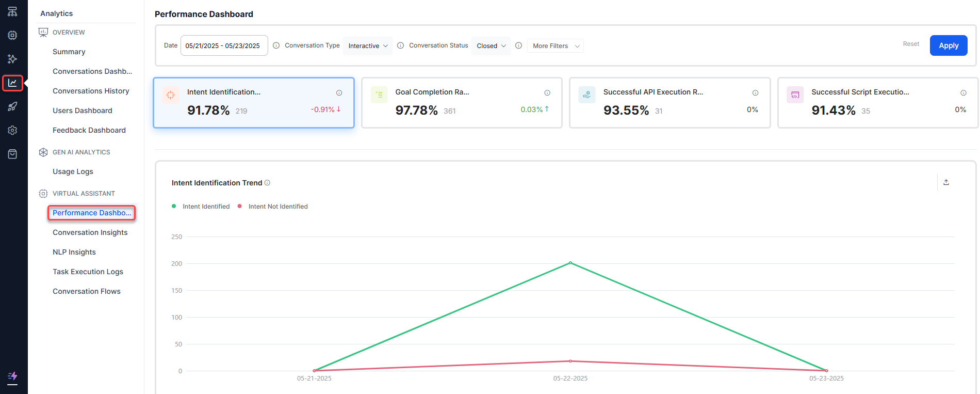Click the export icon on trend chart

coord(946,182)
